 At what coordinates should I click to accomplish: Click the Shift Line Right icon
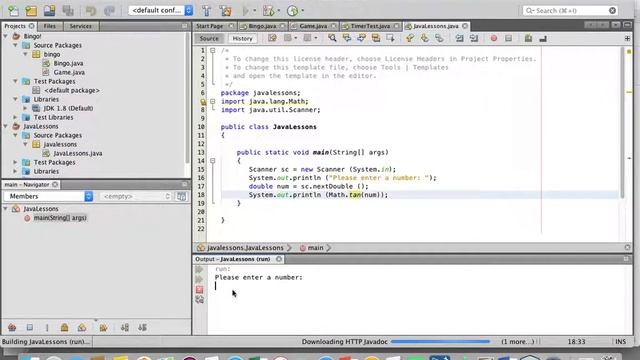click(474, 38)
